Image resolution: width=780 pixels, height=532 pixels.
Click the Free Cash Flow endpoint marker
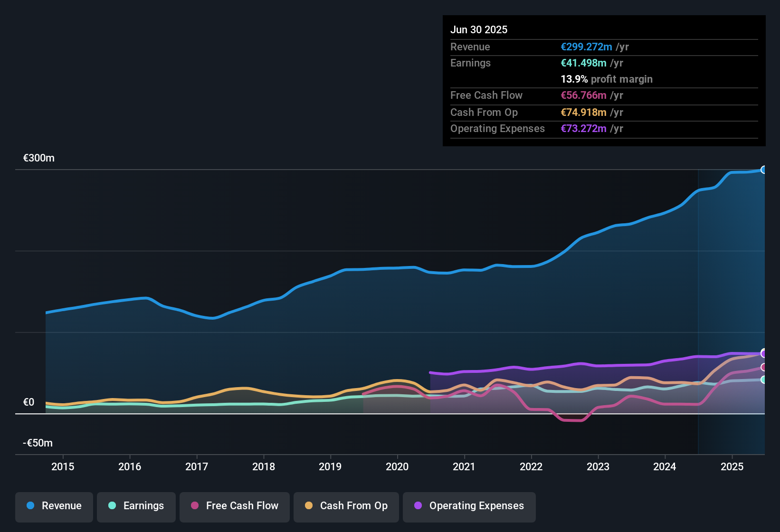point(764,367)
